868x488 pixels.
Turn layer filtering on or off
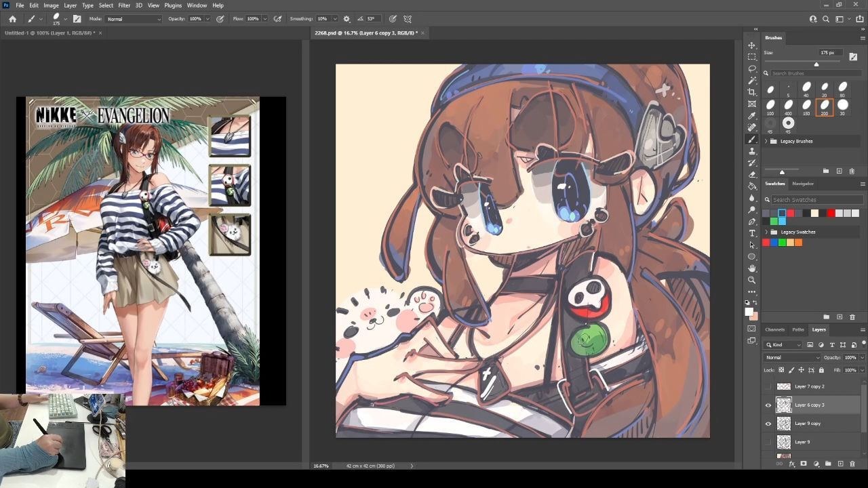(863, 344)
